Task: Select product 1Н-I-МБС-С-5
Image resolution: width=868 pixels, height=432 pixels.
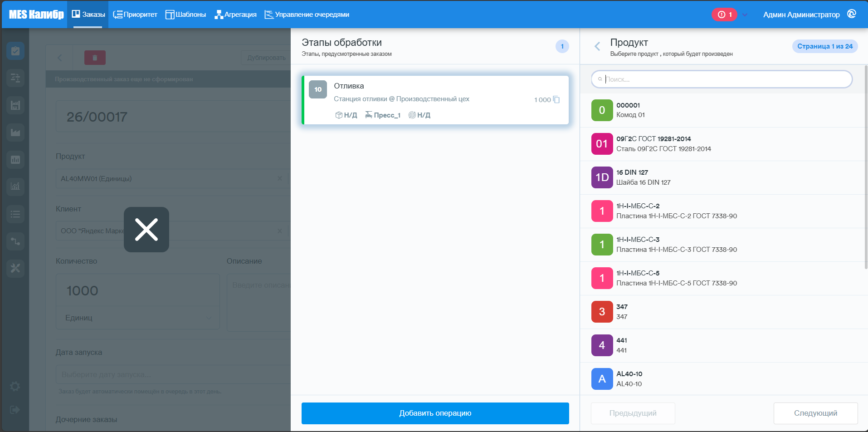Action: pyautogui.click(x=723, y=278)
